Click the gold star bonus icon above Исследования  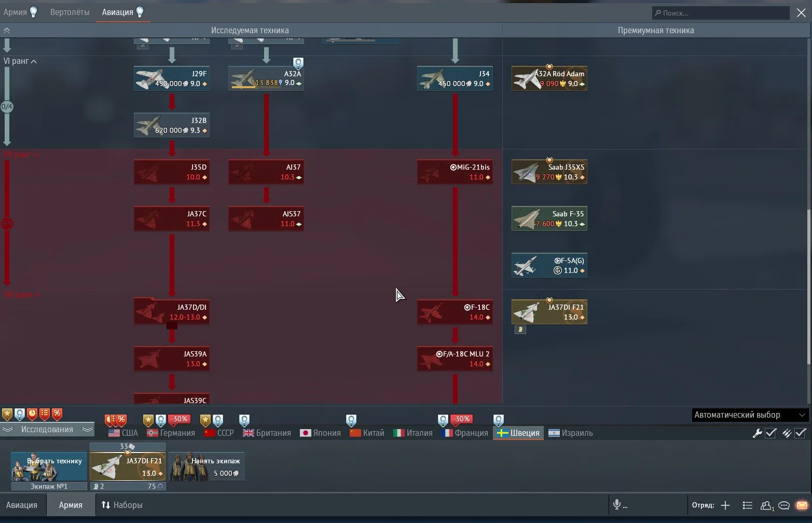pos(7,414)
